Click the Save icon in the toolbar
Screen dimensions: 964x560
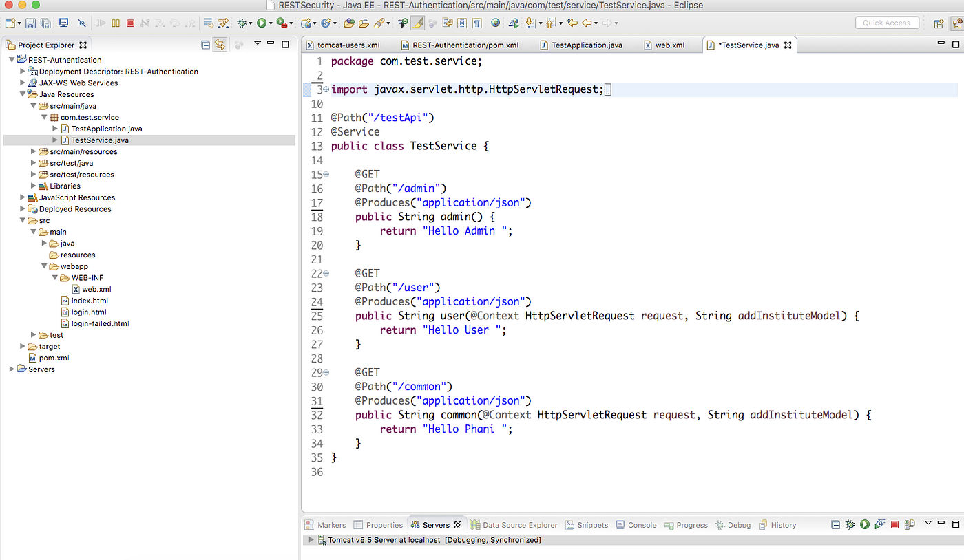point(30,23)
